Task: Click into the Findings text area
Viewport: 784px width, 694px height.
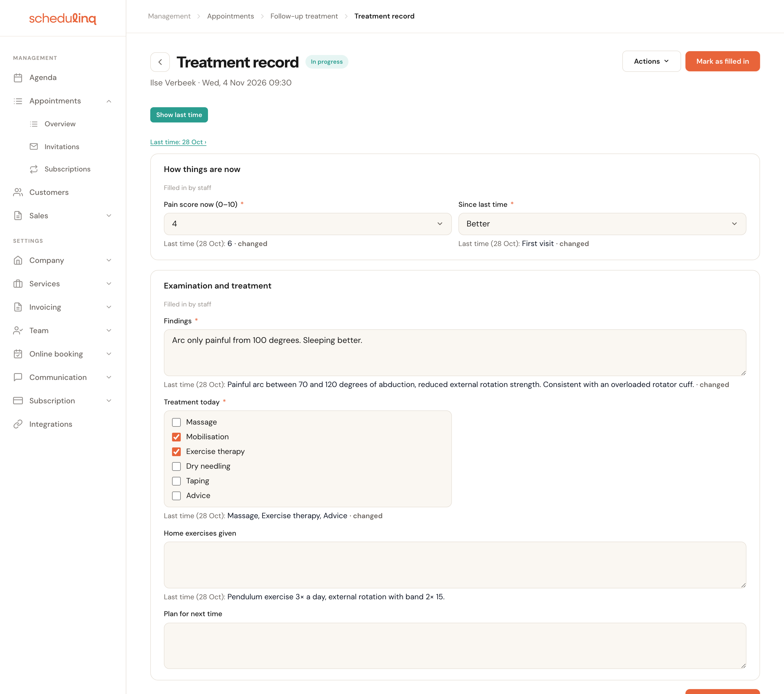Action: 455,353
